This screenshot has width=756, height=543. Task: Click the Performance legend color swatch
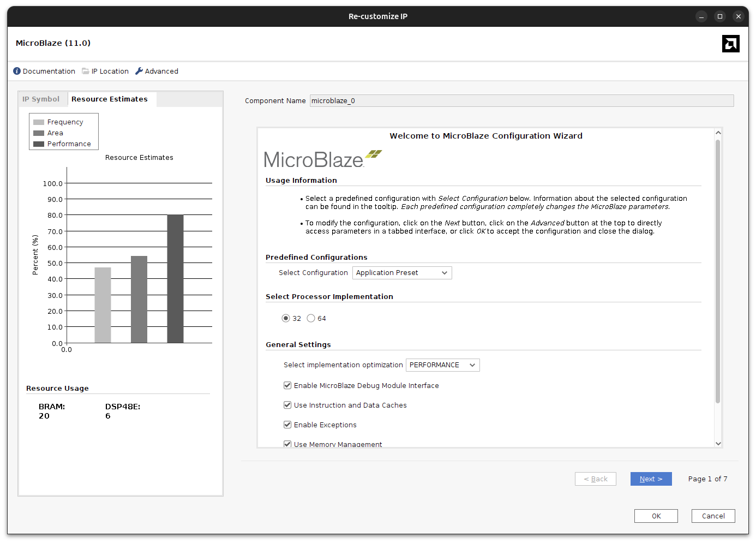[x=39, y=144]
